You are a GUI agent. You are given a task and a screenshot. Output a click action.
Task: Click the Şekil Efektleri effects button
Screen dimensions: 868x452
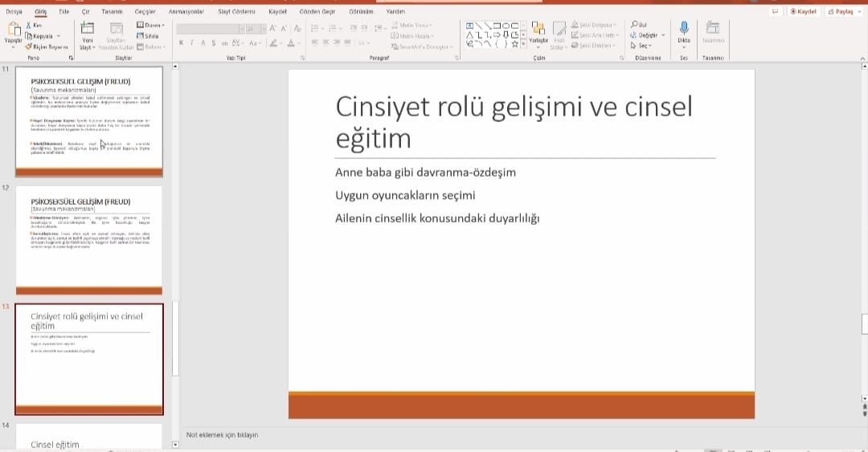(x=593, y=46)
